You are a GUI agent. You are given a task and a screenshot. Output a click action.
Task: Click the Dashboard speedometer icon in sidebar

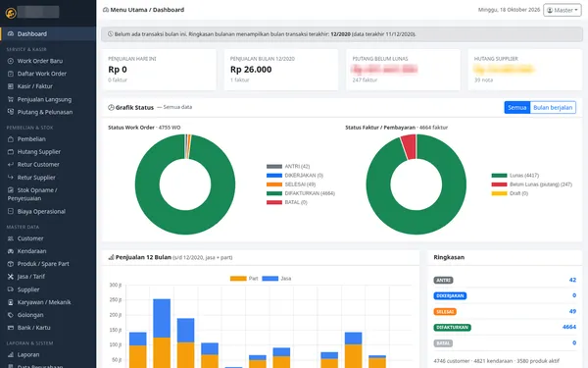click(x=11, y=33)
